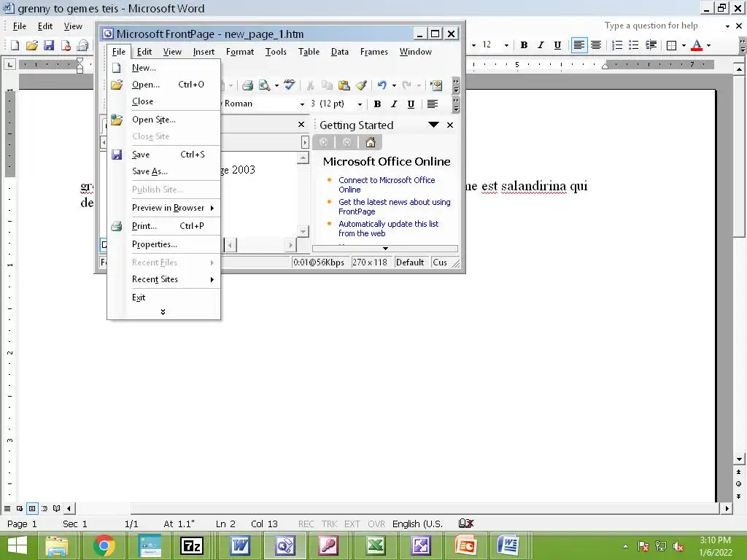
Task: Expand Recent Sites submenu
Action: click(x=212, y=279)
